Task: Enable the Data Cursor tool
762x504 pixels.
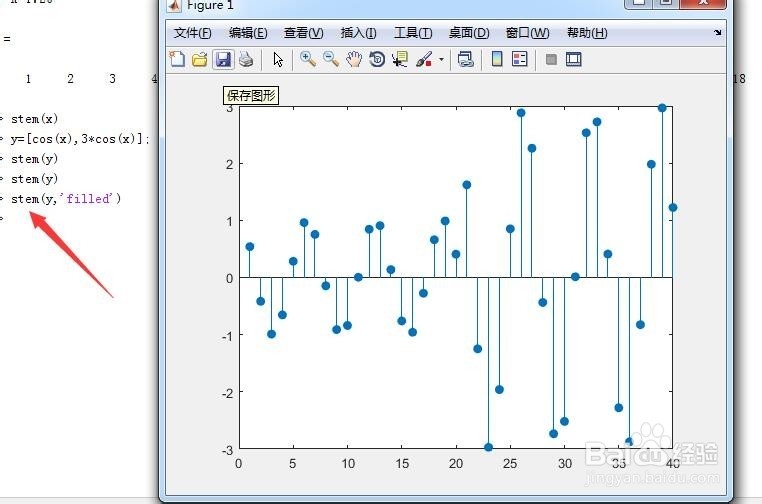Action: click(x=400, y=59)
